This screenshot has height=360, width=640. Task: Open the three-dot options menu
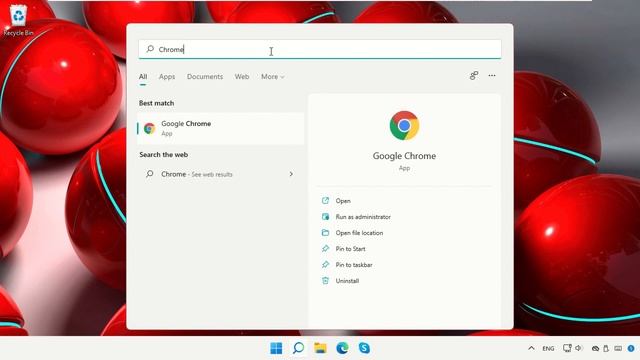[x=492, y=76]
